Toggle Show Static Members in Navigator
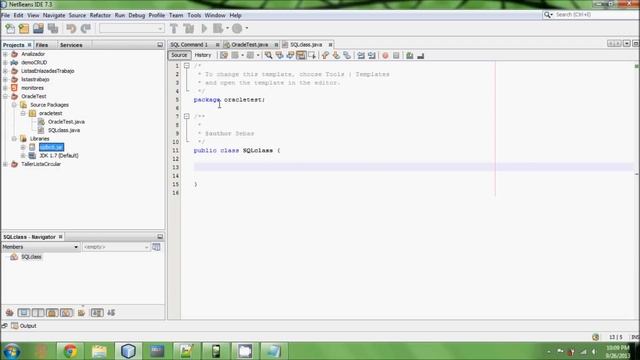 point(38,313)
